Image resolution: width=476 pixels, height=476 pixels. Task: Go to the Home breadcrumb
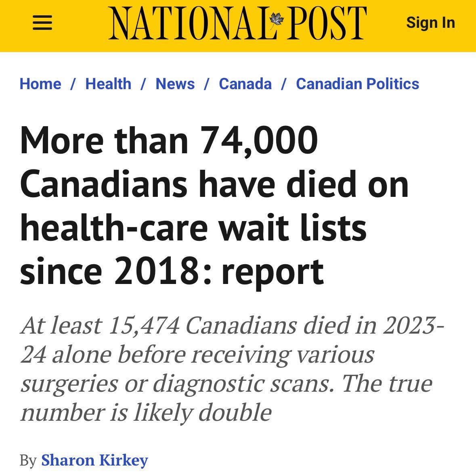(40, 84)
